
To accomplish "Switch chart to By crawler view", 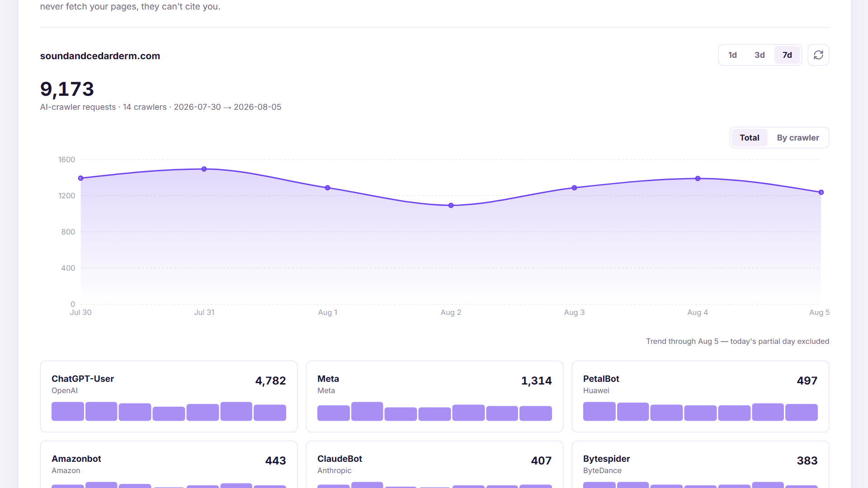I will (798, 138).
